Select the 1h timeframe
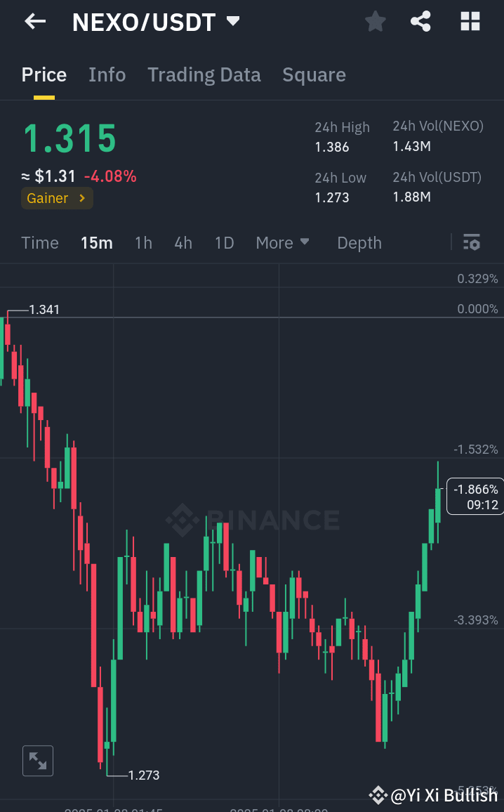The height and width of the screenshot is (812, 504). 143,242
